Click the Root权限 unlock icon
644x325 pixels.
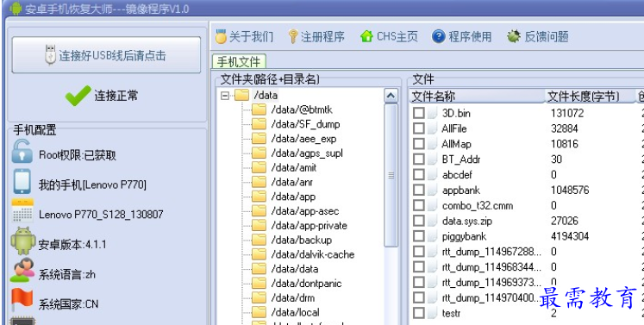(22, 151)
